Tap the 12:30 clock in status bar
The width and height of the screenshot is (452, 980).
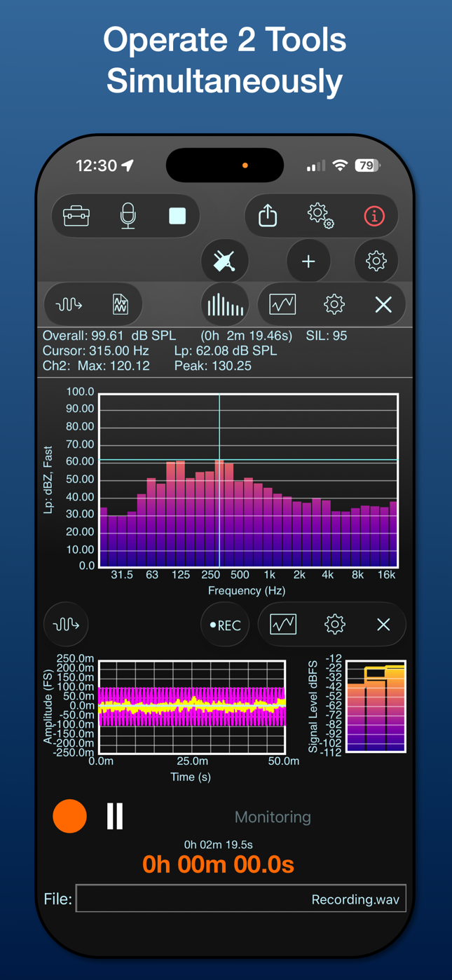pyautogui.click(x=96, y=165)
